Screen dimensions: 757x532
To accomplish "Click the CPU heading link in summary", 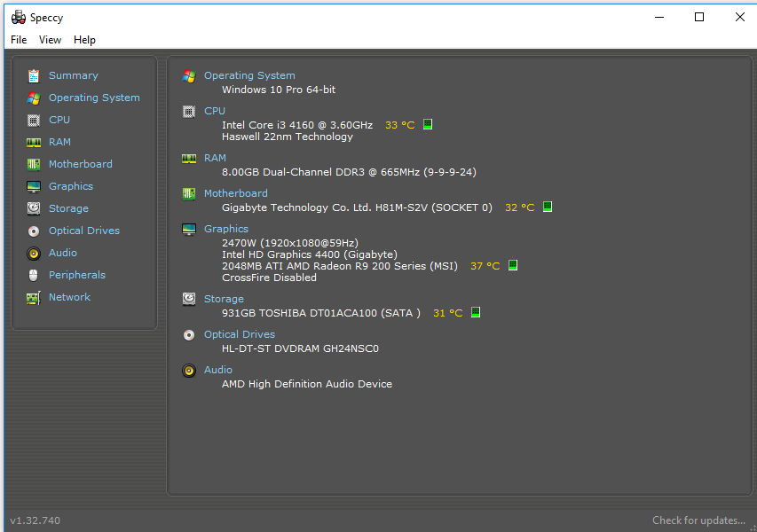I will (215, 112).
